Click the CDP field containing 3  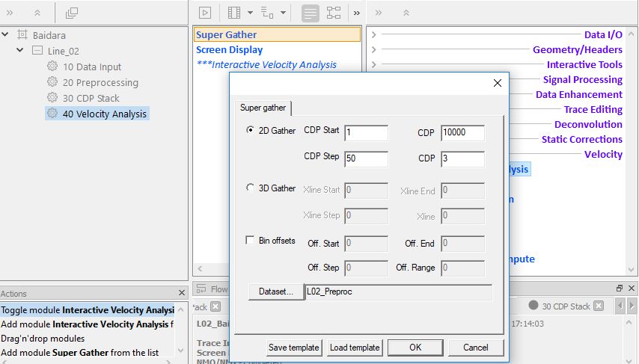click(x=462, y=158)
